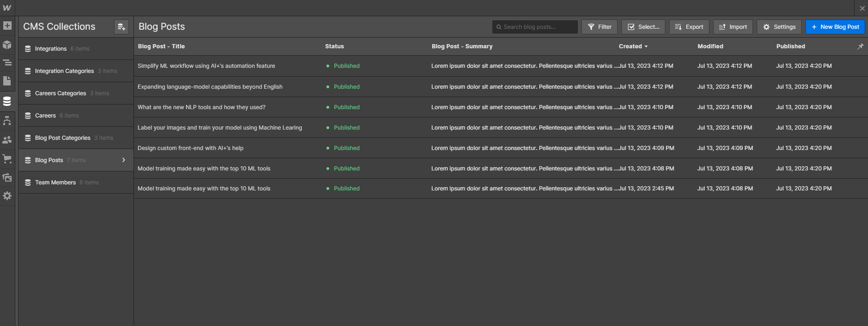Click Published status of Simplify ML workflow row

pos(343,66)
